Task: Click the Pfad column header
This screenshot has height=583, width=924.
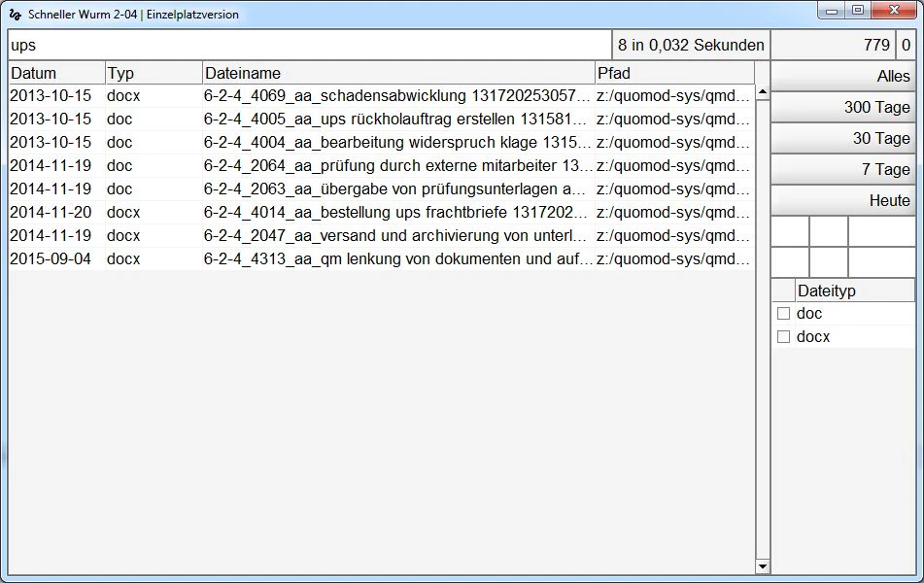Action: pyautogui.click(x=673, y=73)
